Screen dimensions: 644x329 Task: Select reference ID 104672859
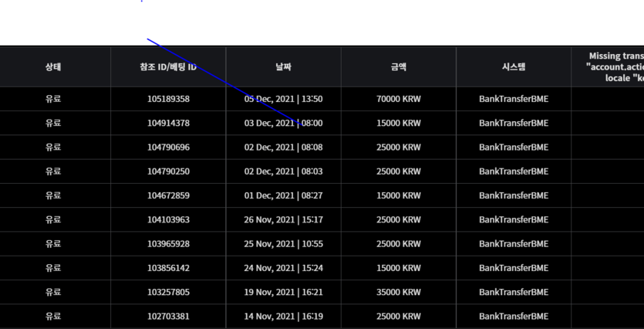point(168,195)
